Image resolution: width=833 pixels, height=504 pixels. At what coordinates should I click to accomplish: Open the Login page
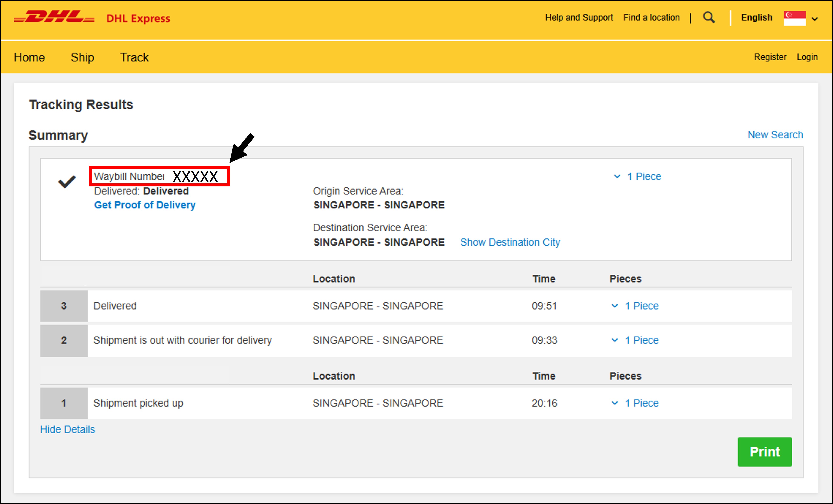pos(807,57)
